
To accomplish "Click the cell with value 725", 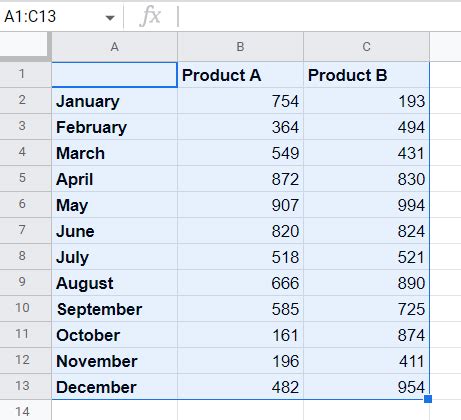I will (x=366, y=309).
